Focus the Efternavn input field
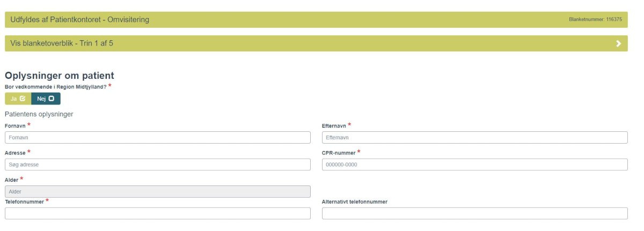Screen dimensions: 644x231 [x=474, y=138]
